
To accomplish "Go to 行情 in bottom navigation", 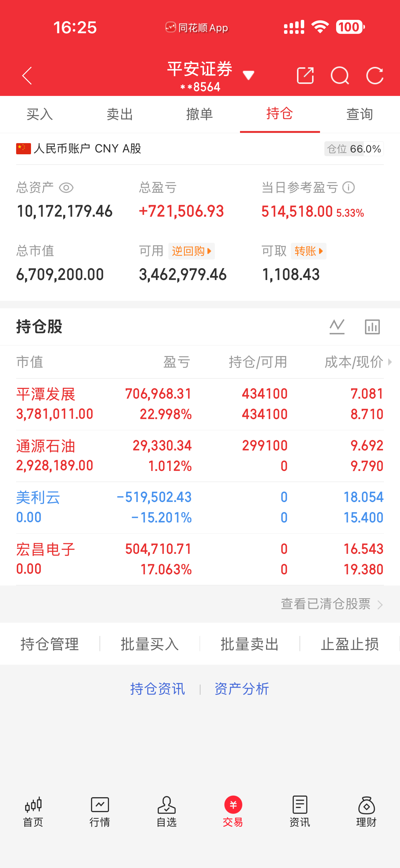I will [100, 812].
